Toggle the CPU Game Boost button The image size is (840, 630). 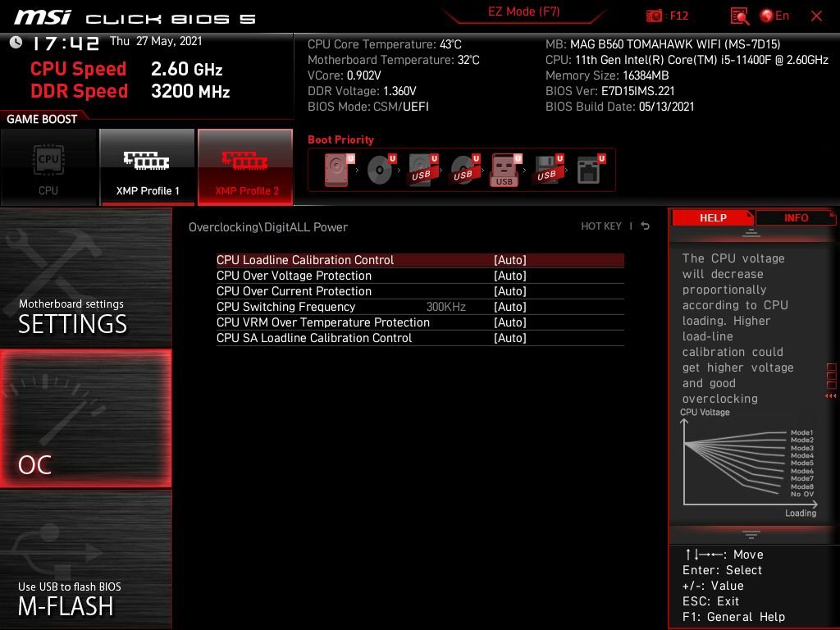(48, 167)
